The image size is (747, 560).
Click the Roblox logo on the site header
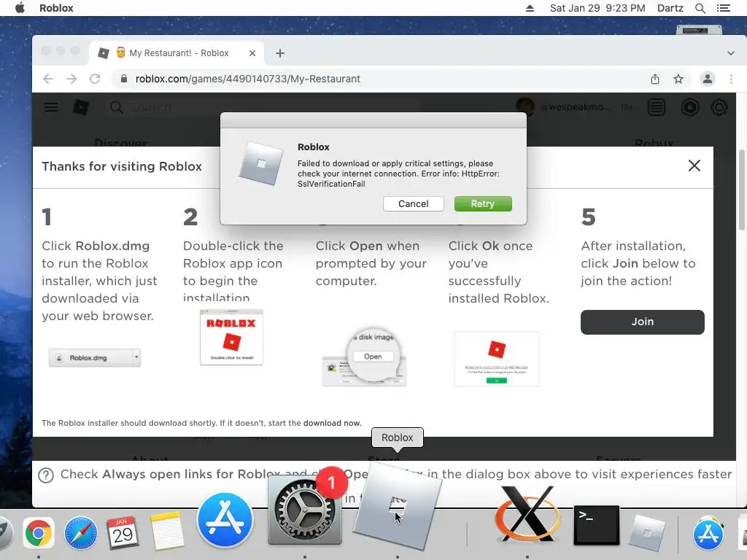[81, 107]
